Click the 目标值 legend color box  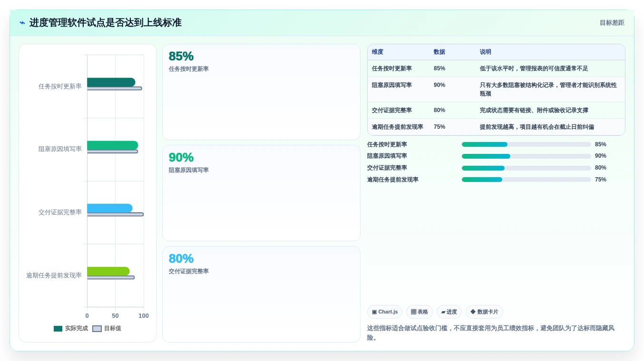click(x=97, y=329)
